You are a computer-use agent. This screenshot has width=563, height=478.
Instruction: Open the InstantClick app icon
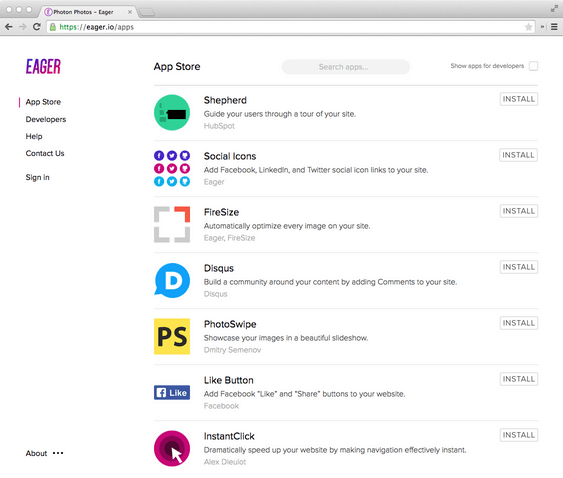172,449
